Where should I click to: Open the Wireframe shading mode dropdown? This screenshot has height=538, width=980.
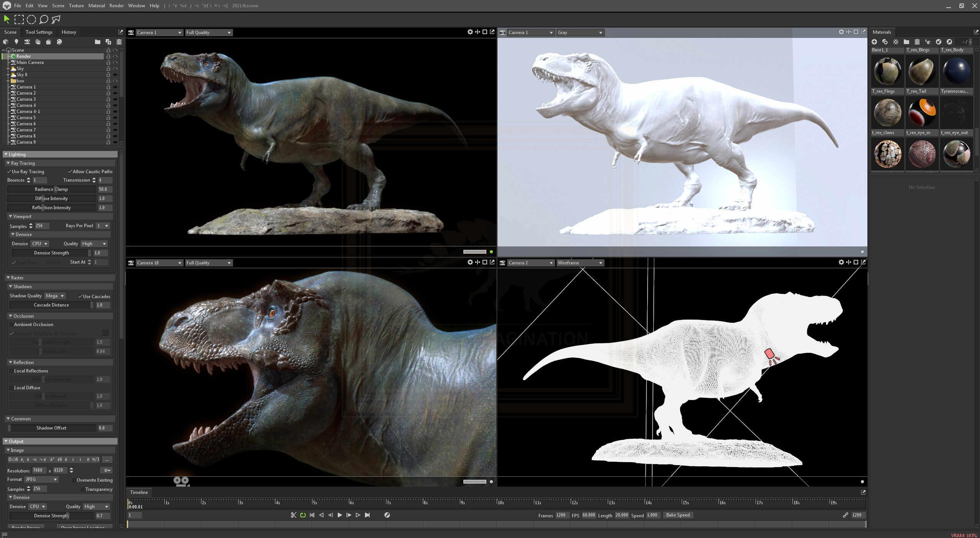(579, 262)
